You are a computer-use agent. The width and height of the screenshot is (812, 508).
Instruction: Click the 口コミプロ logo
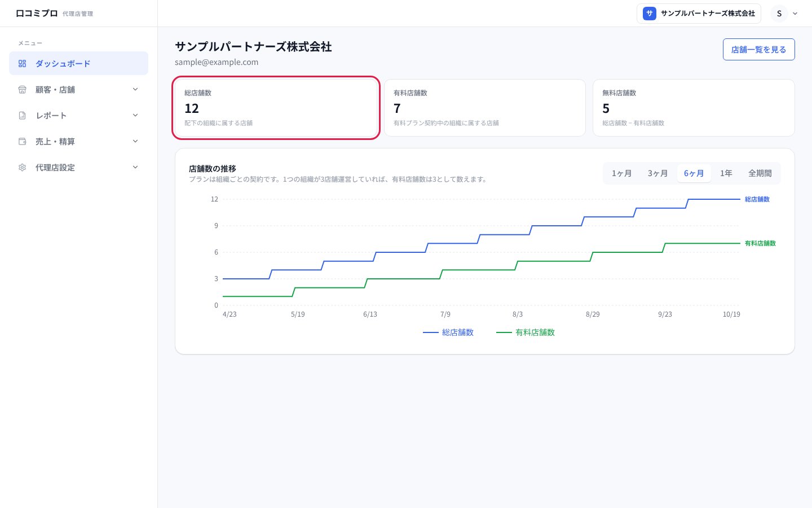pyautogui.click(x=37, y=13)
